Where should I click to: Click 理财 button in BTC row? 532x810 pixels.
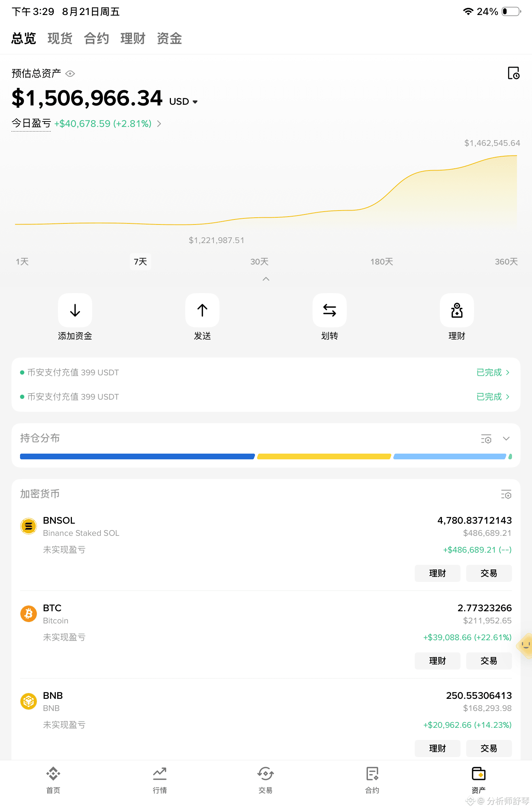pyautogui.click(x=438, y=661)
